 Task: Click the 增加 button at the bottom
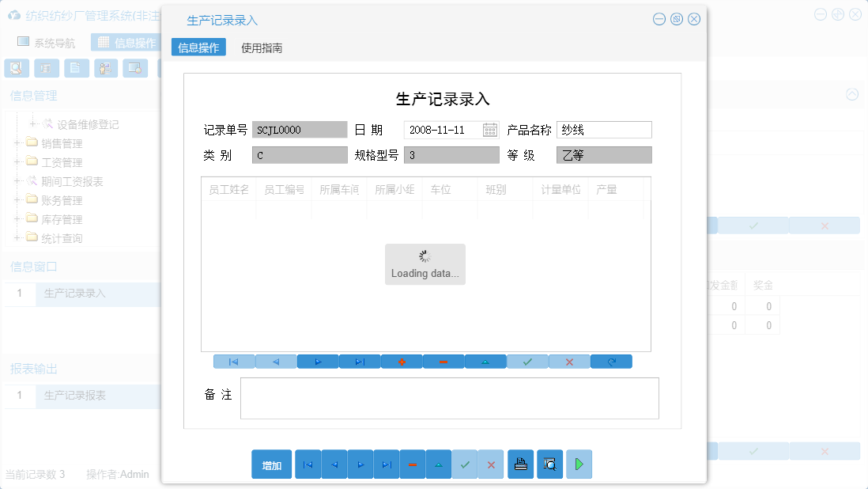pyautogui.click(x=271, y=464)
